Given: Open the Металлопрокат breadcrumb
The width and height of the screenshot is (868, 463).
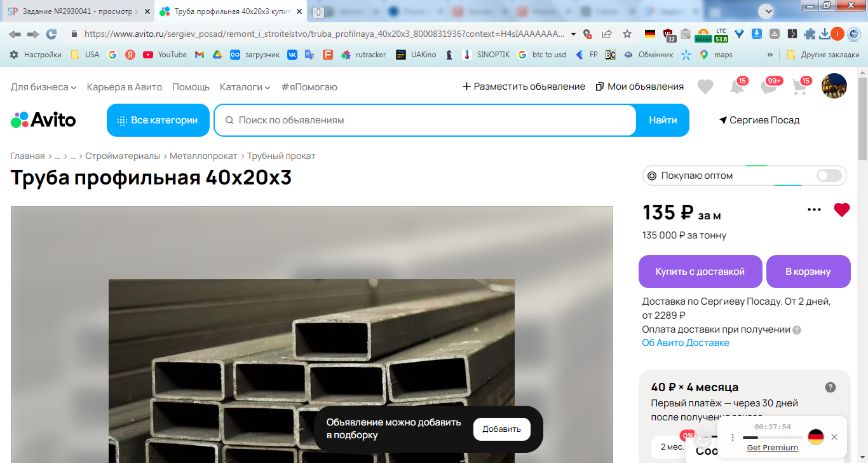Looking at the screenshot, I should point(203,156).
